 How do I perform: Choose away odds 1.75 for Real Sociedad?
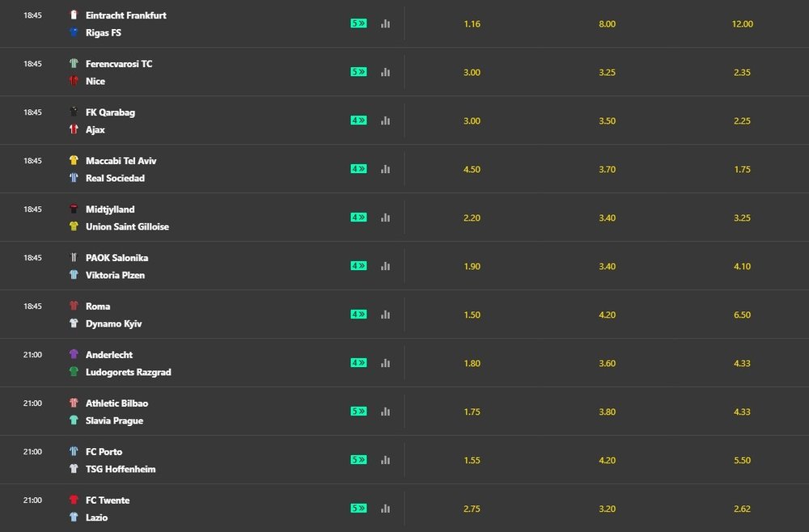pyautogui.click(x=742, y=169)
